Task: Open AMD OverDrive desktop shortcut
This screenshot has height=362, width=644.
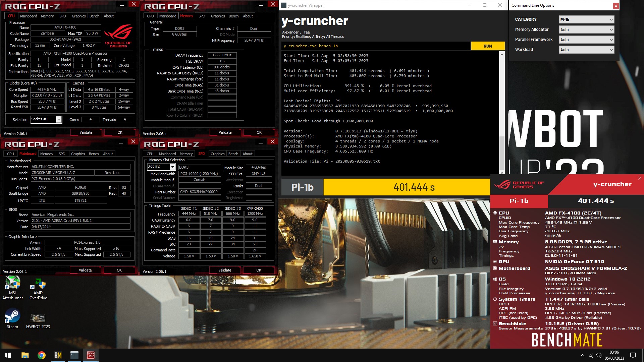Action: [38, 288]
